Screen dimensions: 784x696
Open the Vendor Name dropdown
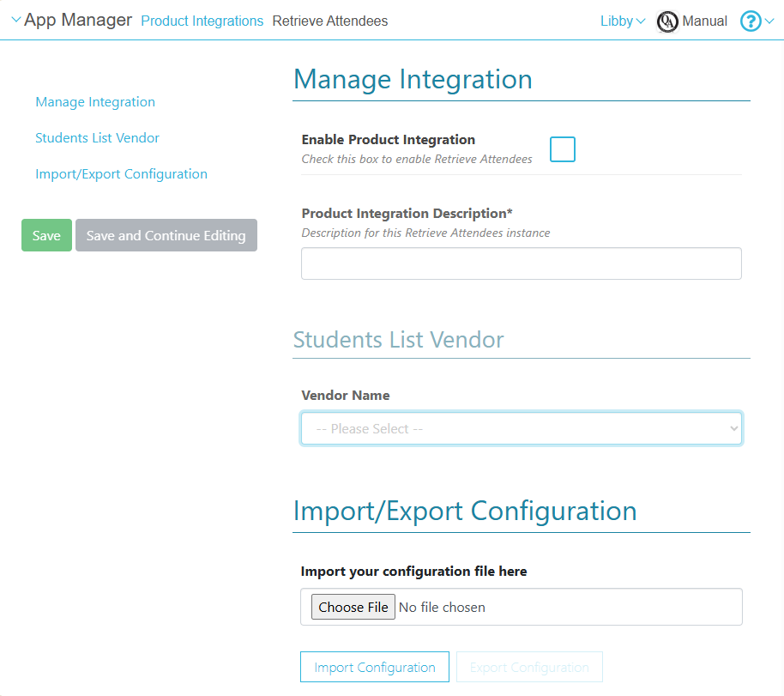click(521, 428)
